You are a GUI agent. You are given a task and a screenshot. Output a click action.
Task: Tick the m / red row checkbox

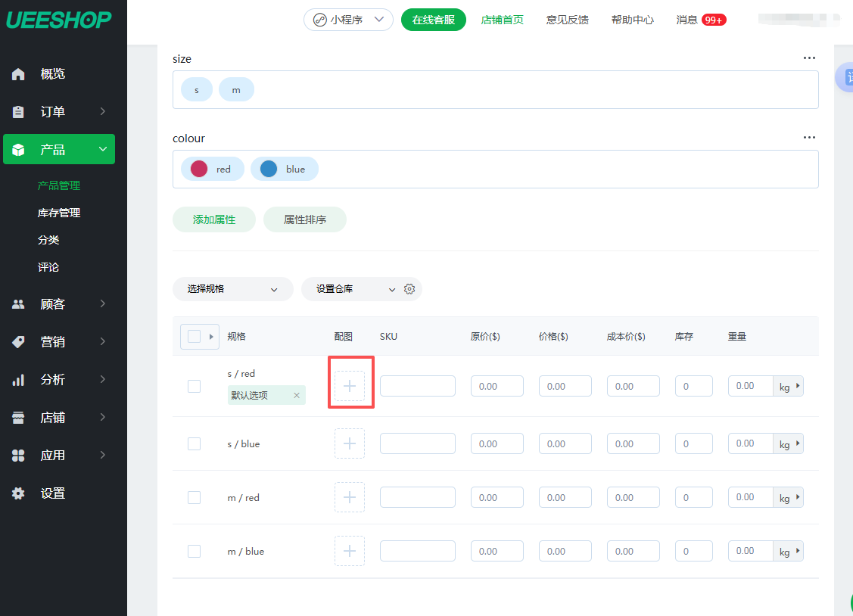click(x=195, y=497)
